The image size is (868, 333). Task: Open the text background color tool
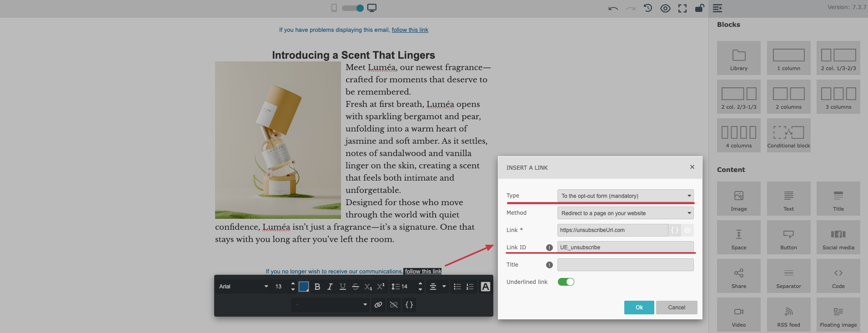pos(486,287)
